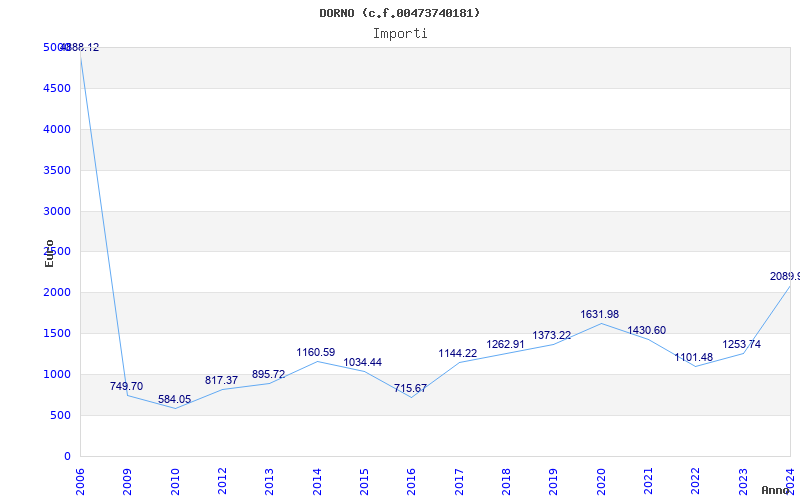The image size is (800, 500).
Task: Click the data label 1430.60
Action: pyautogui.click(x=646, y=331)
